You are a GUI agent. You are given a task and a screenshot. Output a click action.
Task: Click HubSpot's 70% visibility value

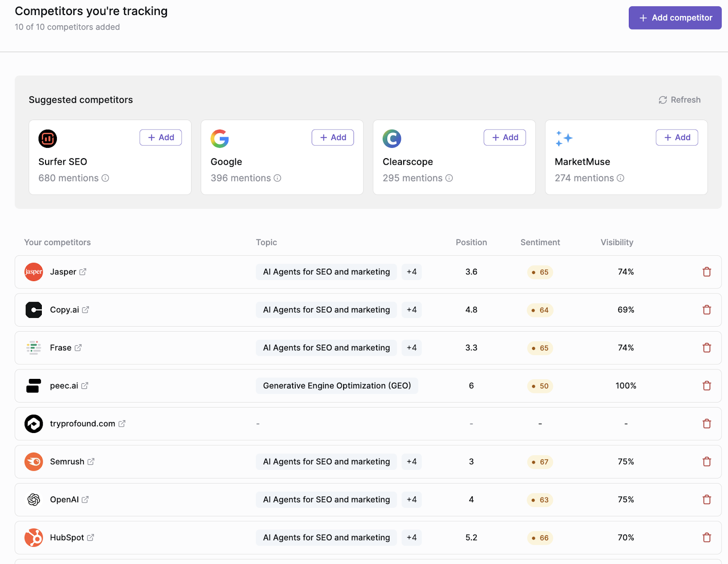click(626, 538)
